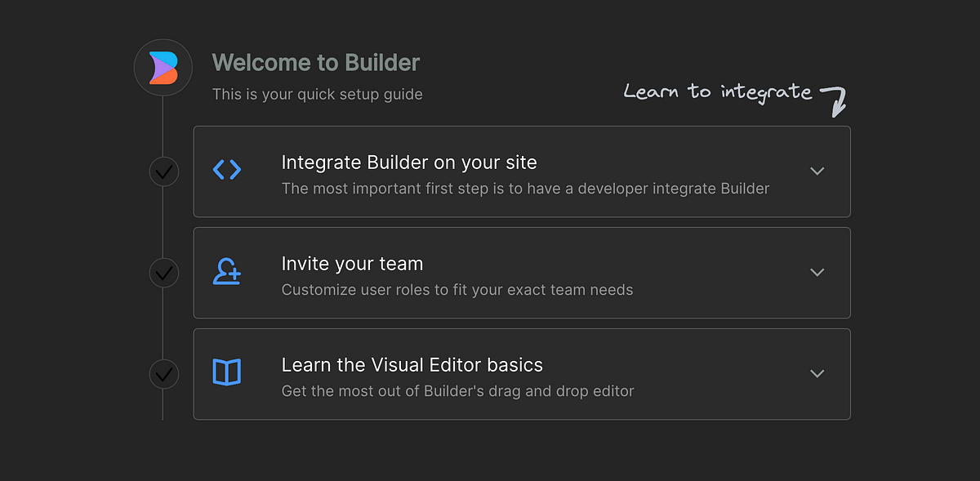Open the 'Integrate Builder on your site' title

(409, 163)
